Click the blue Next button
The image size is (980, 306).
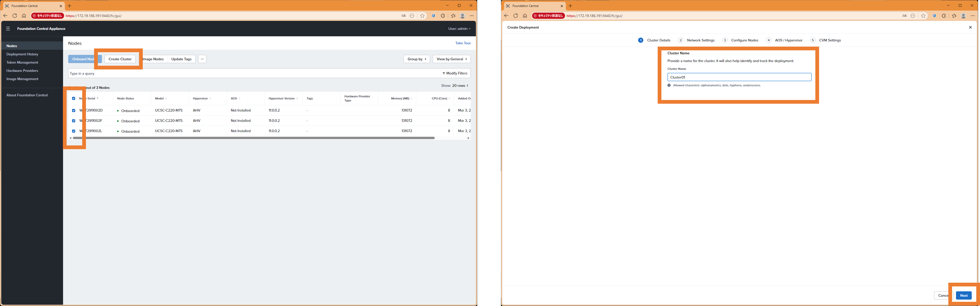[963, 295]
